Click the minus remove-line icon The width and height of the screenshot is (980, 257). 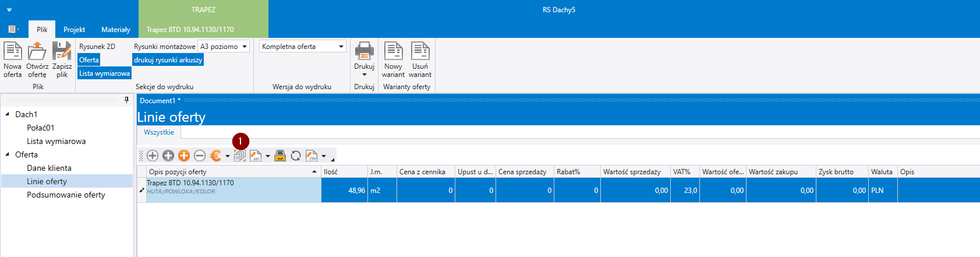coord(200,156)
